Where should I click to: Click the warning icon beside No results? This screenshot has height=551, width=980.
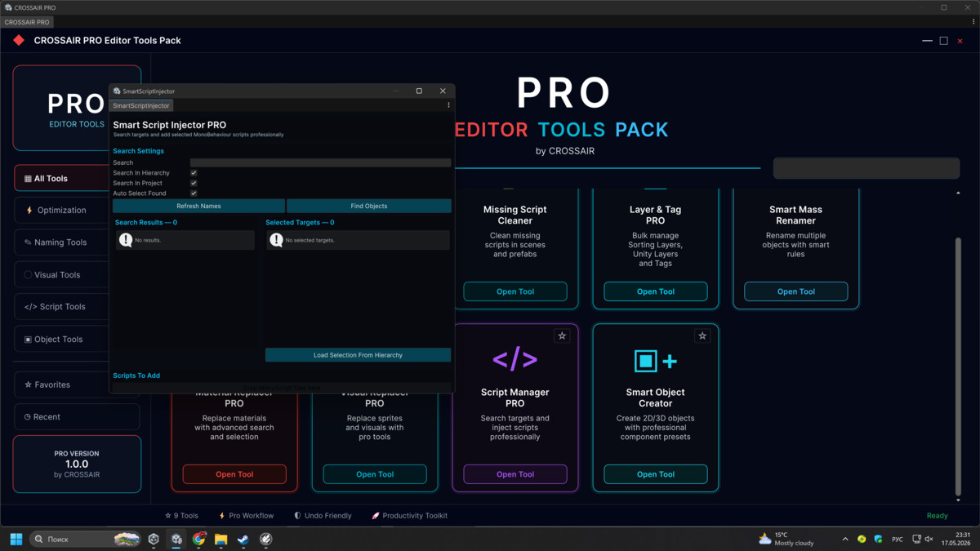click(126, 240)
